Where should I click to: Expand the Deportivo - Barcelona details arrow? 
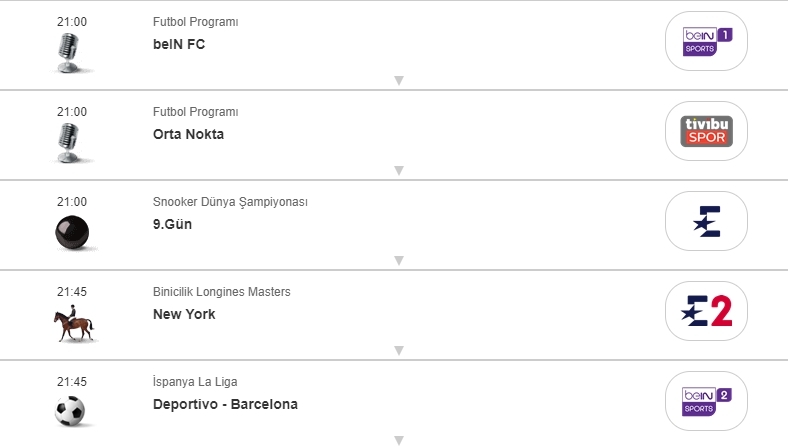coord(398,441)
